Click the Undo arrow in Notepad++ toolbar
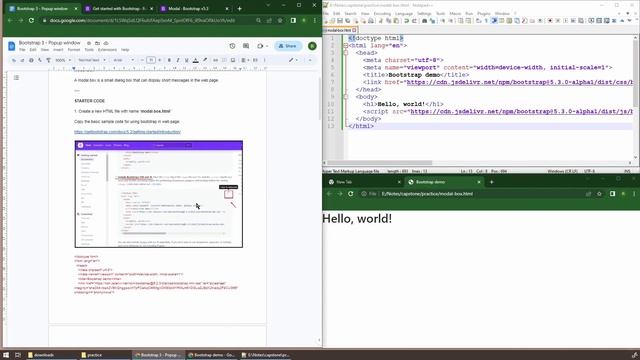Image resolution: width=640 pixels, height=360 pixels. (407, 21)
